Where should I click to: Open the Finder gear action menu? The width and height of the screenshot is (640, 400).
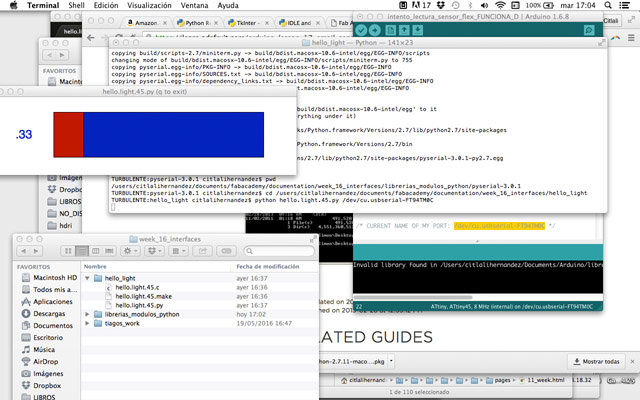[130, 251]
